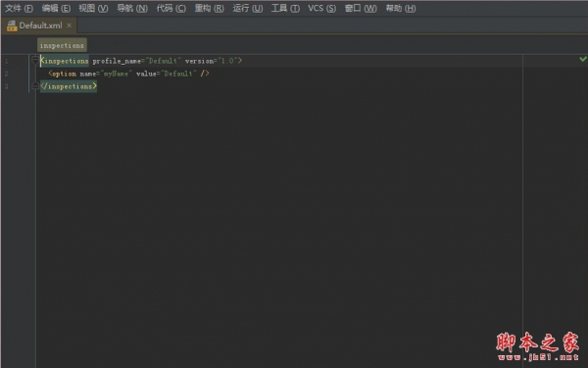The width and height of the screenshot is (588, 368).
Task: Open the 运行 (U) menu
Action: (x=248, y=8)
